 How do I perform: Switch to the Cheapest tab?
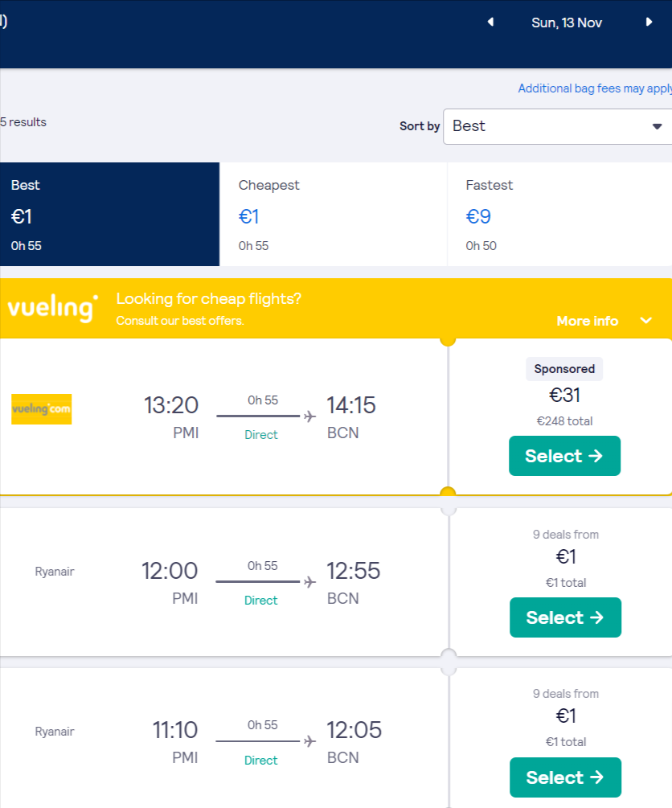334,215
